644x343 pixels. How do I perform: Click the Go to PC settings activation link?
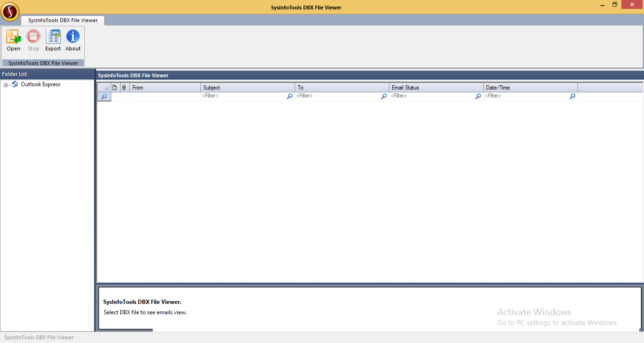pos(557,322)
